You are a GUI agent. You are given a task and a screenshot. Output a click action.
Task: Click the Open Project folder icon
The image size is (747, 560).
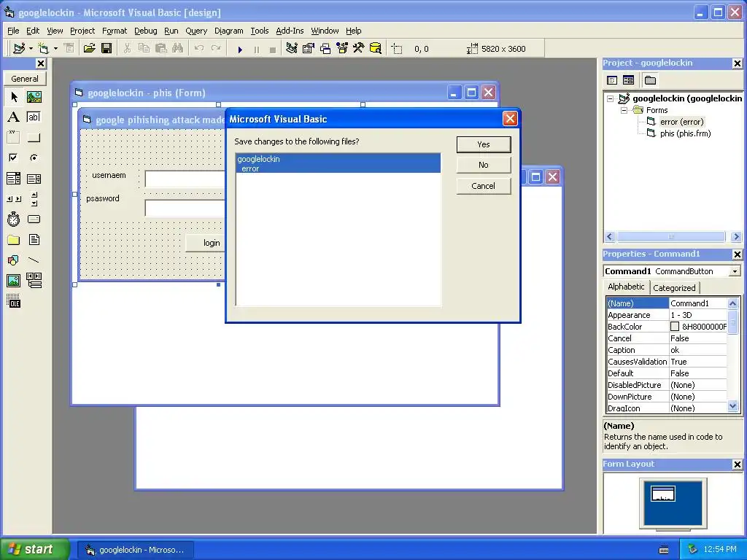point(89,48)
